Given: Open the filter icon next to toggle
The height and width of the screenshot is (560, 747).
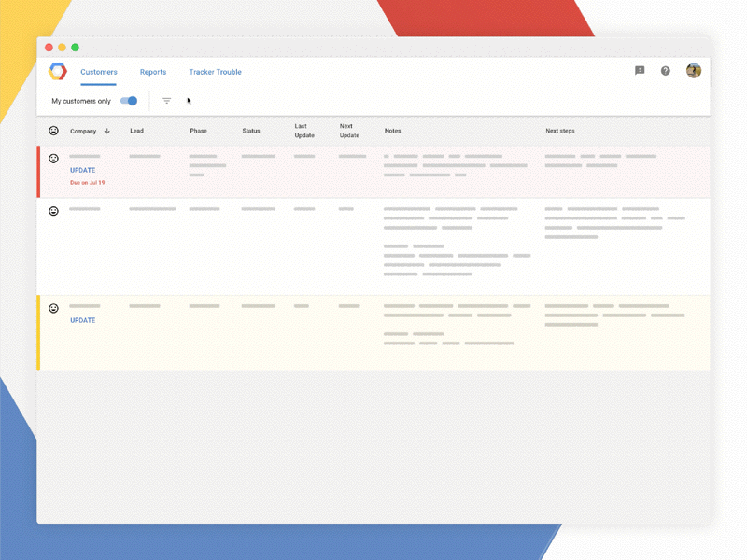Looking at the screenshot, I should 166,100.
